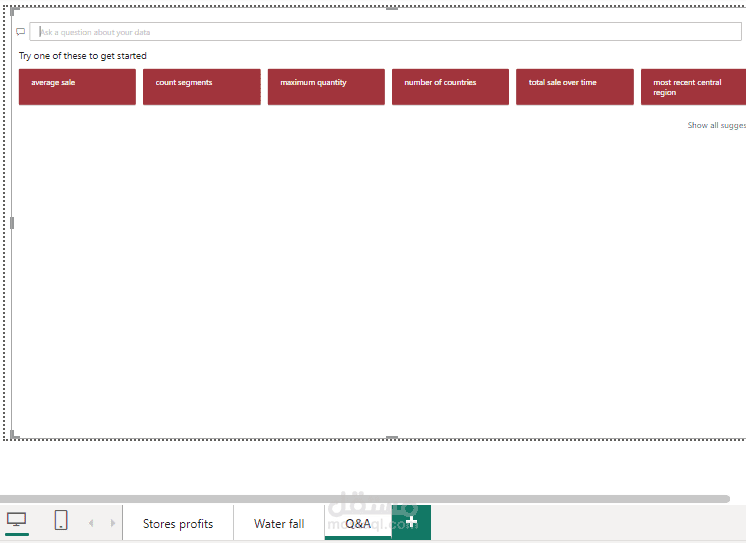Grab the visual's top-left corner resize handle

coord(14,11)
